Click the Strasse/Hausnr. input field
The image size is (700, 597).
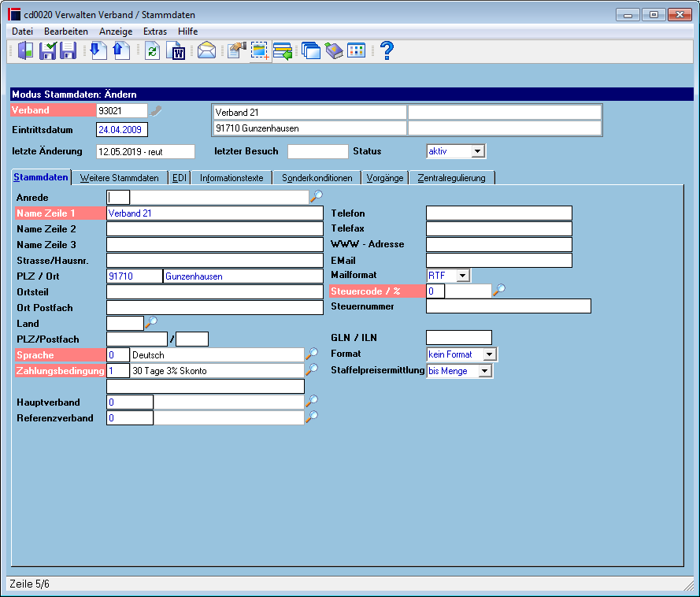pos(215,261)
